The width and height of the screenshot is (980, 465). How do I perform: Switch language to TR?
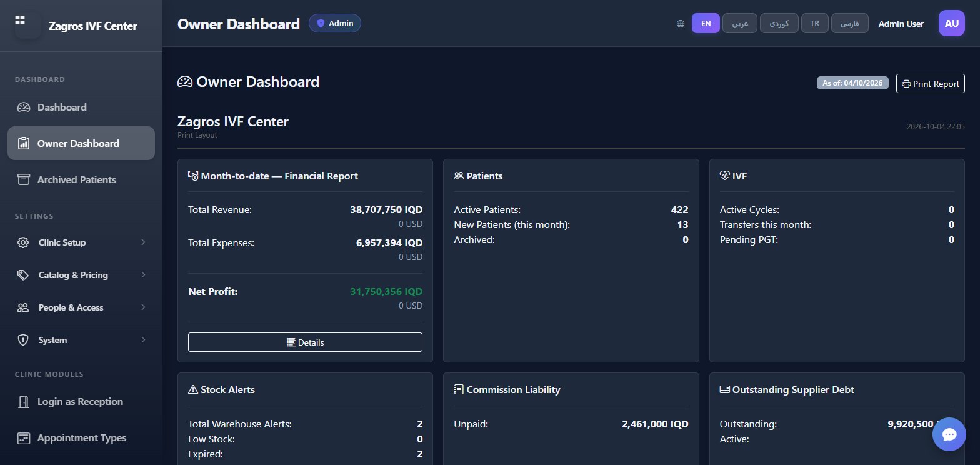coord(815,24)
